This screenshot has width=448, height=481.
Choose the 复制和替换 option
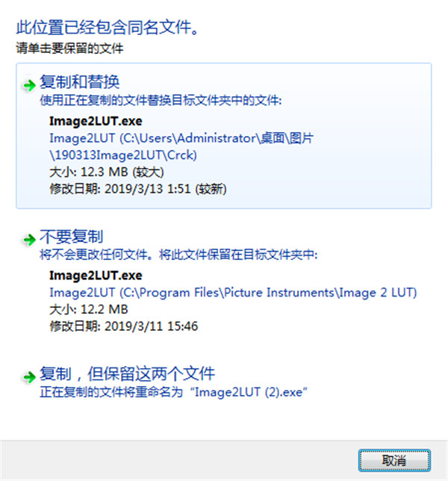223,136
